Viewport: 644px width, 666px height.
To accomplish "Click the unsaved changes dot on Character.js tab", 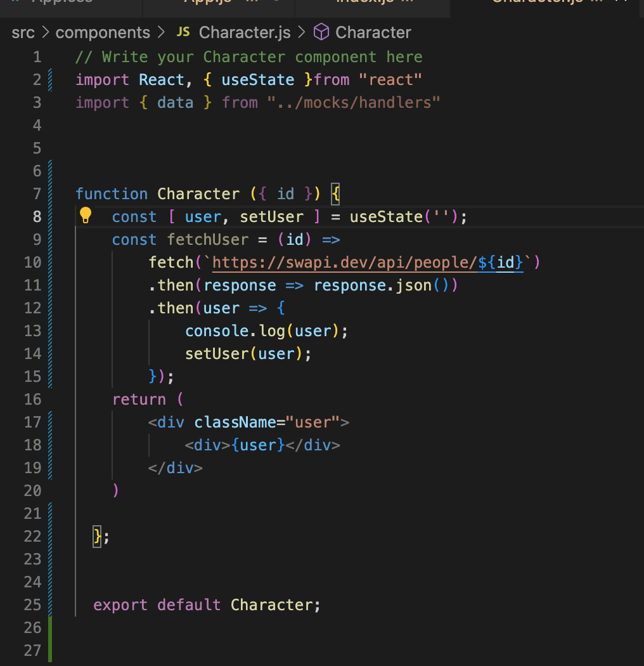I will pos(596,3).
